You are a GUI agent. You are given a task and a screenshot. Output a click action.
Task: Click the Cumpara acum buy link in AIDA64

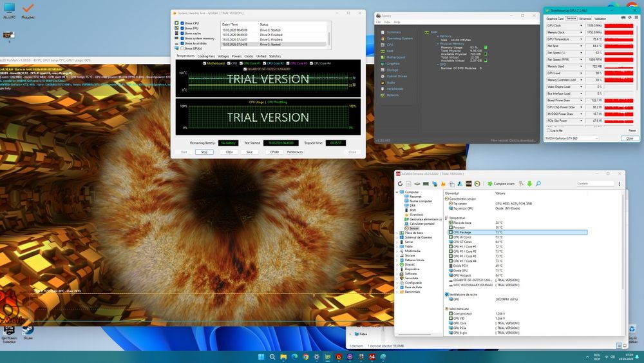click(500, 183)
